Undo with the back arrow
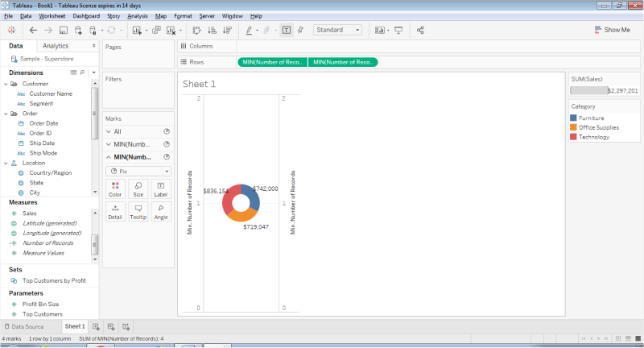 coord(33,30)
